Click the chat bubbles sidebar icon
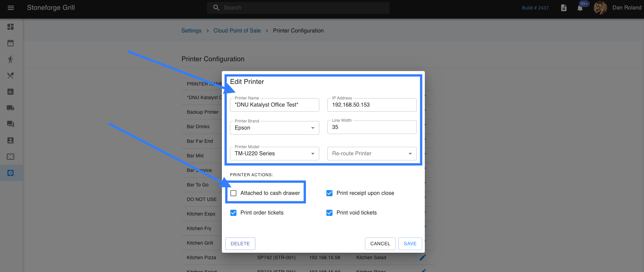The height and width of the screenshot is (272, 644). point(10,124)
